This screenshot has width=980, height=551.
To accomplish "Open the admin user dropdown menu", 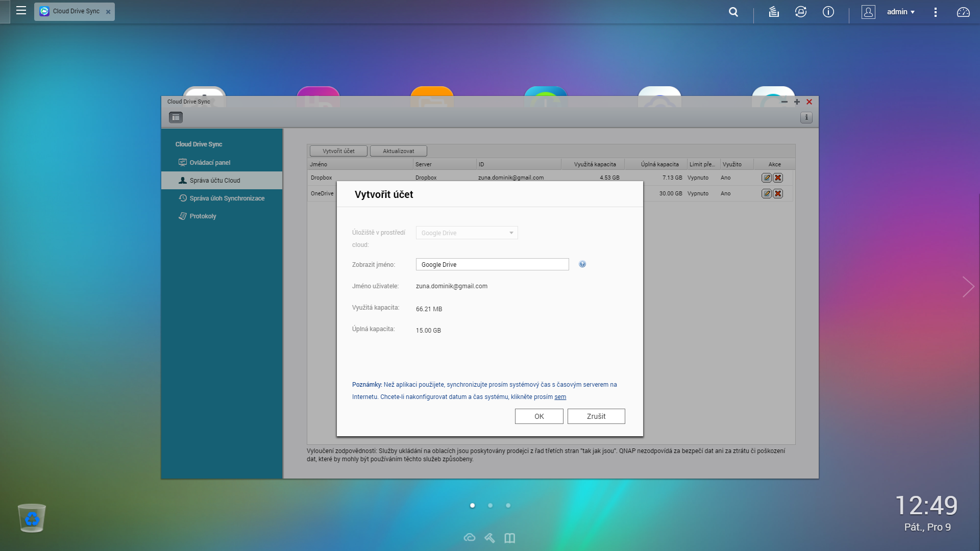I will tap(900, 12).
